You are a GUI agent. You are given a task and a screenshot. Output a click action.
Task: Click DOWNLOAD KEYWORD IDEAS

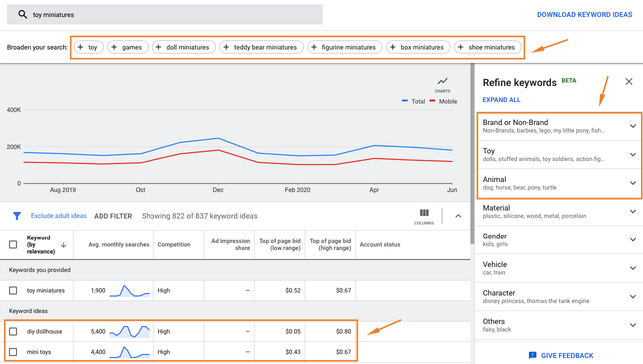point(584,14)
